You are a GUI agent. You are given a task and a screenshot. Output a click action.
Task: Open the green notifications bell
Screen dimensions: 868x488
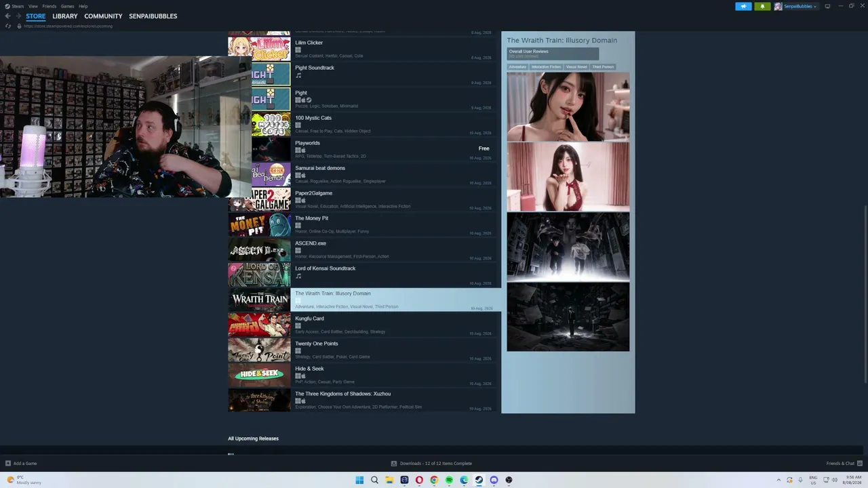coord(762,6)
